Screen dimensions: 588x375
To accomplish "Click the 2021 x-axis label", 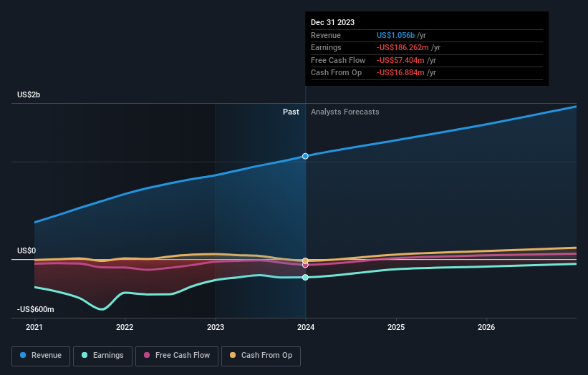I will pos(34,328).
